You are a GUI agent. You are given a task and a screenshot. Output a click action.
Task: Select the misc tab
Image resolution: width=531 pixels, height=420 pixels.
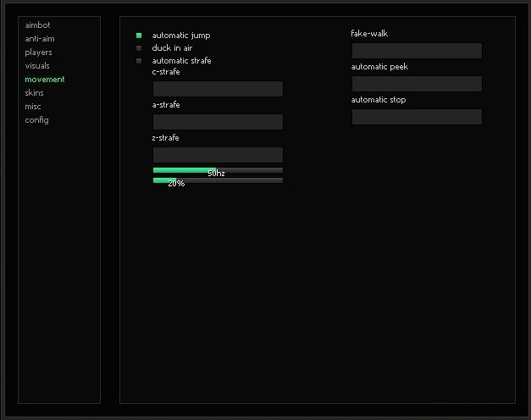(x=33, y=107)
